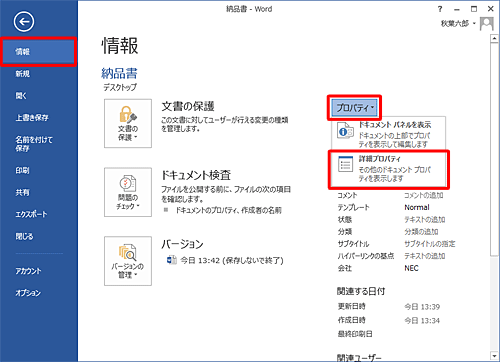Select 共有 in the sidebar

pyautogui.click(x=22, y=192)
